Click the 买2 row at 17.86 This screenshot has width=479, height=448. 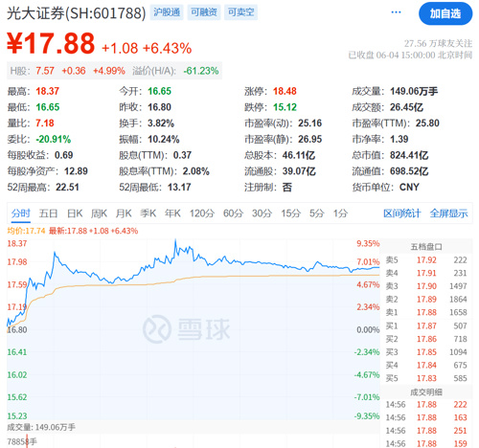pos(426,339)
